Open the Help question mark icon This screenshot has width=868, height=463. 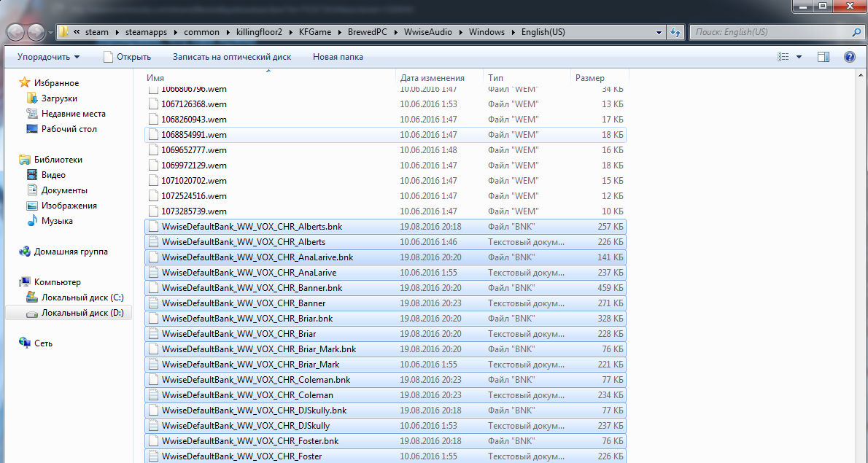[x=849, y=56]
